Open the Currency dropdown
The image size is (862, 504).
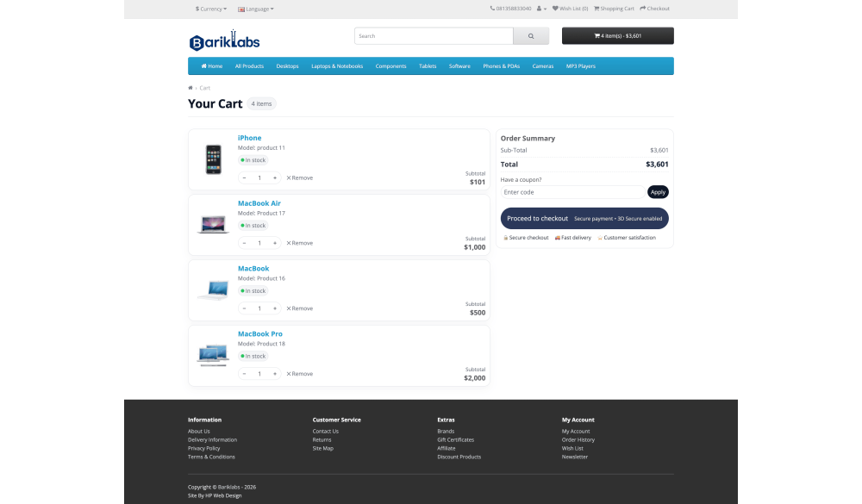[211, 9]
